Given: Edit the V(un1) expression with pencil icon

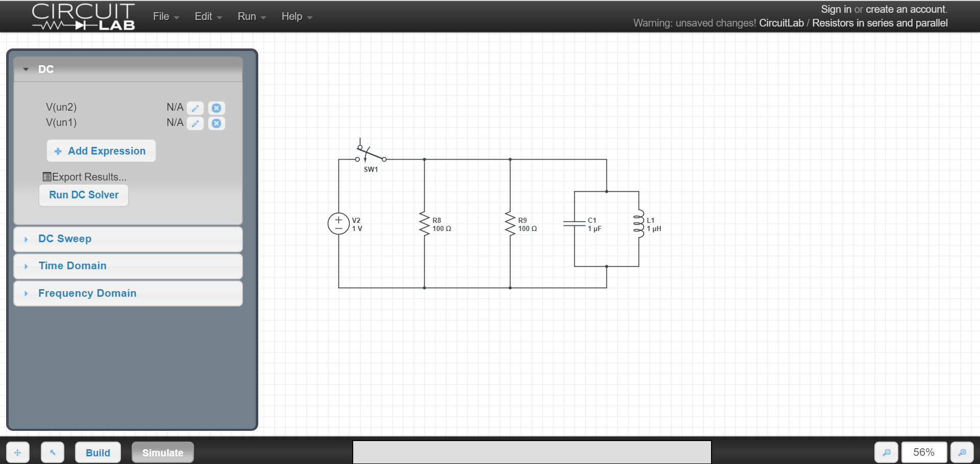Looking at the screenshot, I should [x=195, y=123].
